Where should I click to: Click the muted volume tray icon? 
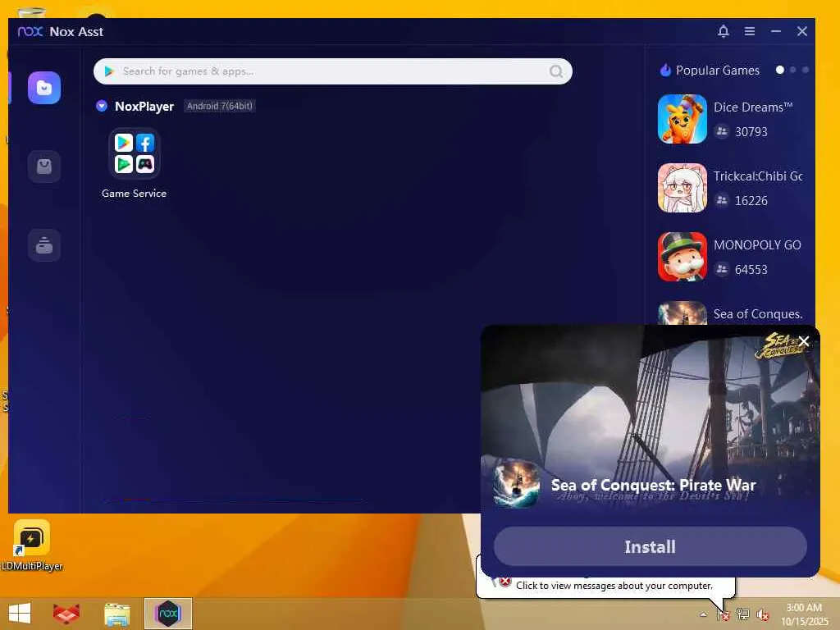pos(762,614)
